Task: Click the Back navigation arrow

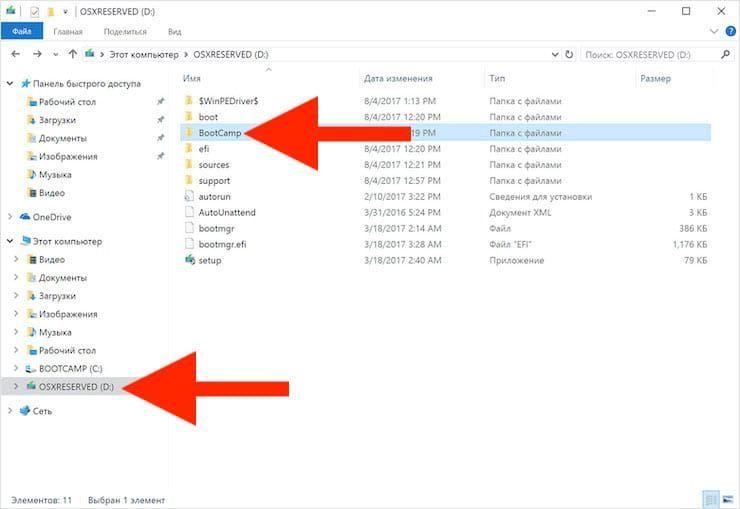Action: click(15, 54)
